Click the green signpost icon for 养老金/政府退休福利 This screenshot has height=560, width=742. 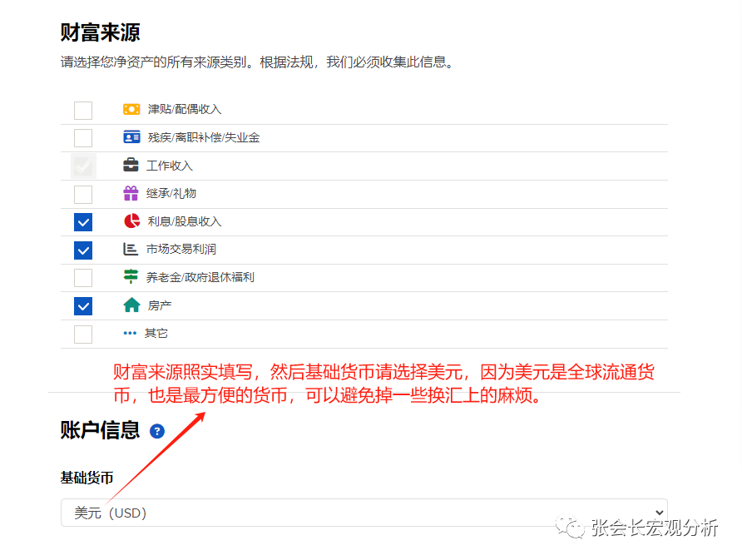point(131,277)
